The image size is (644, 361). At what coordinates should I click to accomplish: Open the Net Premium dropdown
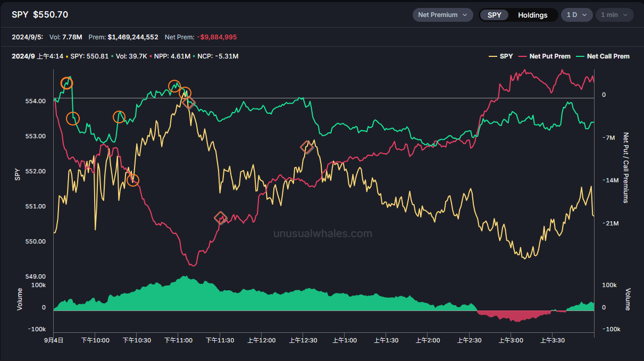(442, 15)
